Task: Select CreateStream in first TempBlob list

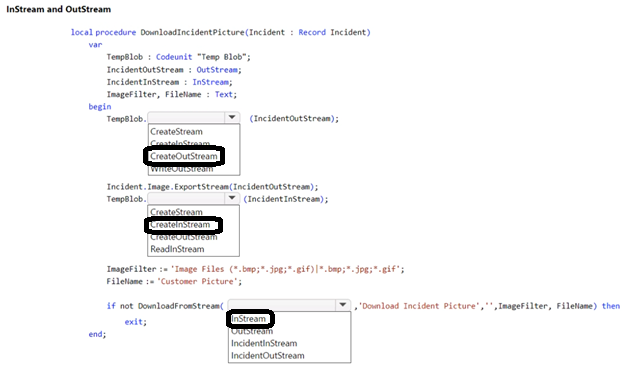Action: 176,131
